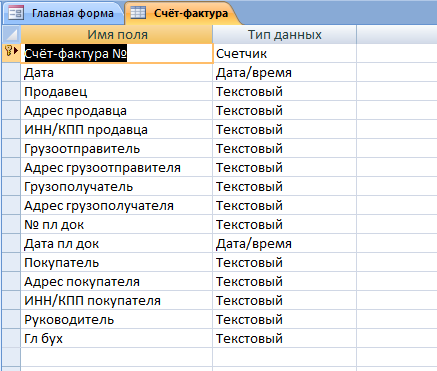Click the Продавец field name cell

[x=117, y=91]
